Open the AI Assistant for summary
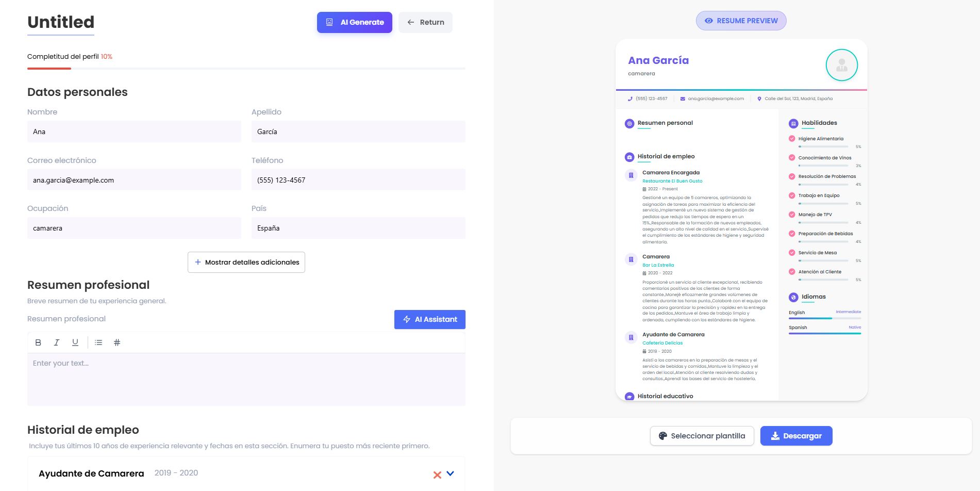Viewport: 980px width, 491px height. pos(430,319)
